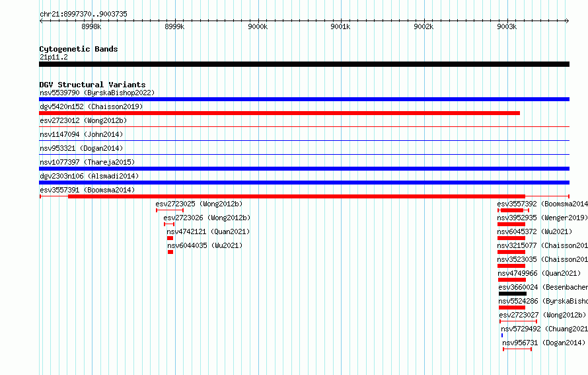Click the nsv956731 red interval glyph
The image size is (588, 375).
click(517, 349)
